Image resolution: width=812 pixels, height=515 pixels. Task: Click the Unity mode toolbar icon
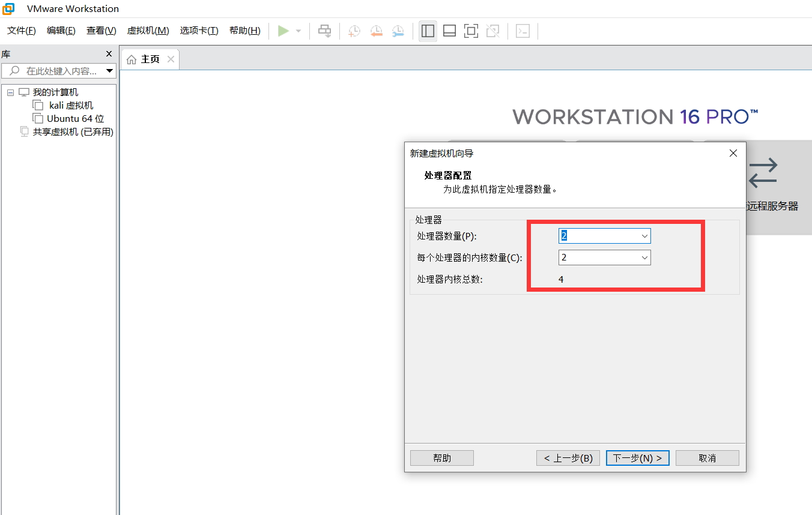click(493, 31)
